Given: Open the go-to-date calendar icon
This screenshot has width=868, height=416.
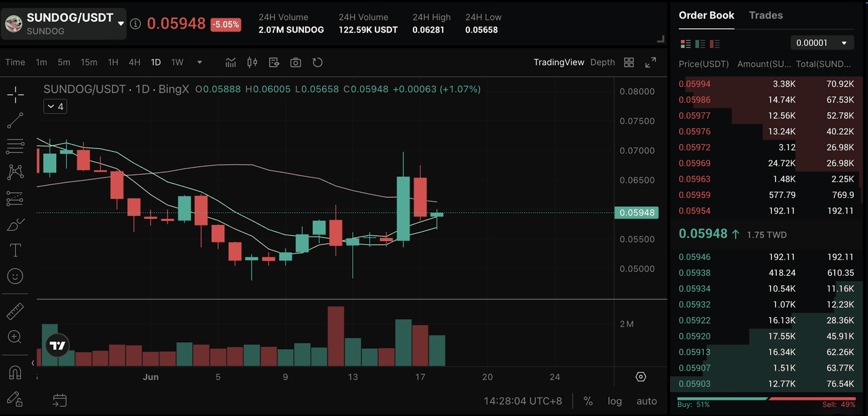Looking at the screenshot, I should click(x=60, y=400).
